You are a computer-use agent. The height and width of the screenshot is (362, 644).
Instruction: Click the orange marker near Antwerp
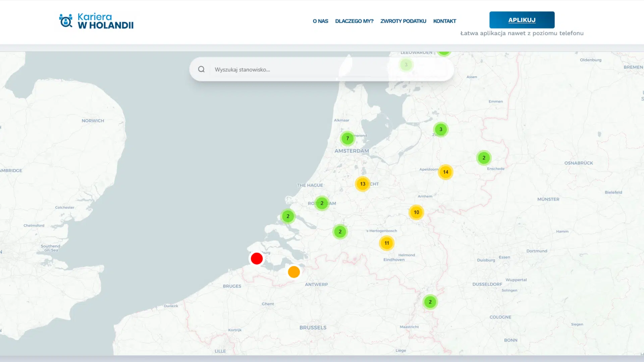pyautogui.click(x=294, y=272)
